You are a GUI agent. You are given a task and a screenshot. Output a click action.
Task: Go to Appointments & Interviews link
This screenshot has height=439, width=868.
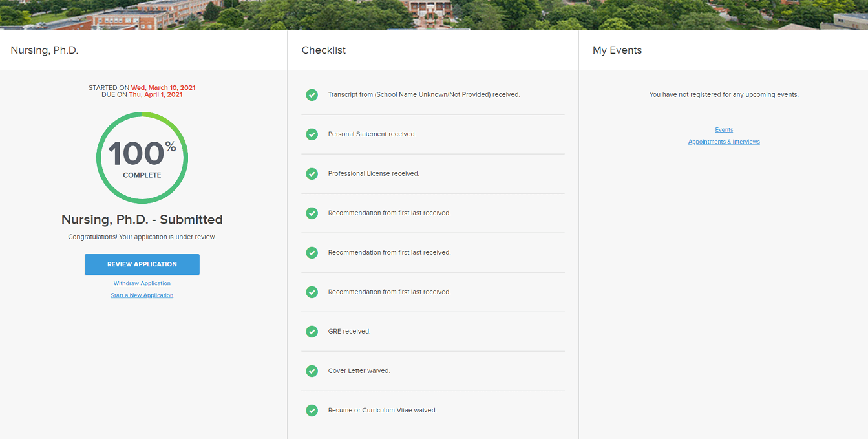coord(724,142)
